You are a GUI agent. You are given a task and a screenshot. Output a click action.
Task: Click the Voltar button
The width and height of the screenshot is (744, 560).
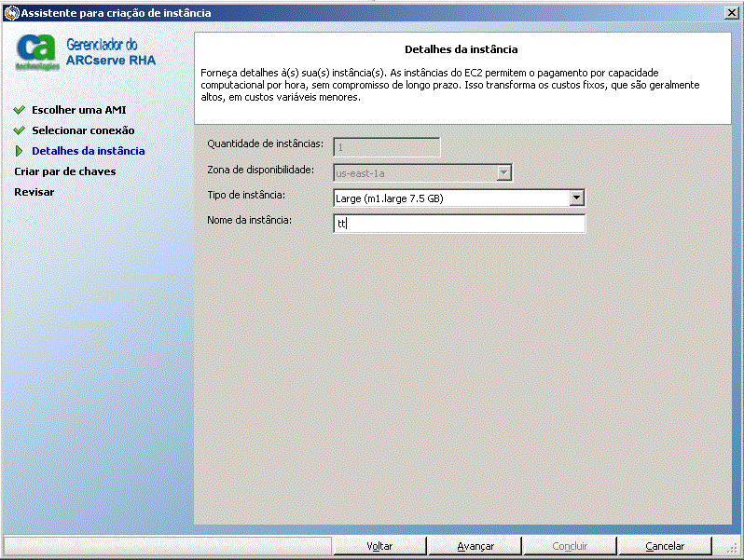click(379, 546)
